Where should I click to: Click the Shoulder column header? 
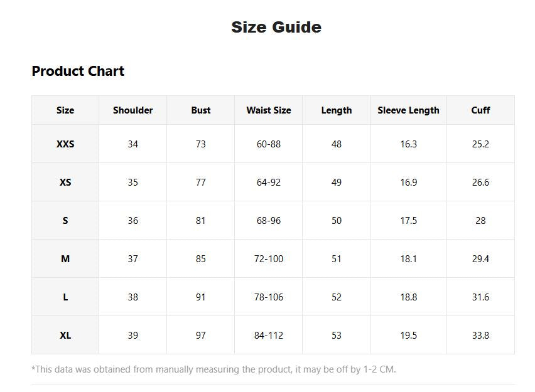point(132,110)
